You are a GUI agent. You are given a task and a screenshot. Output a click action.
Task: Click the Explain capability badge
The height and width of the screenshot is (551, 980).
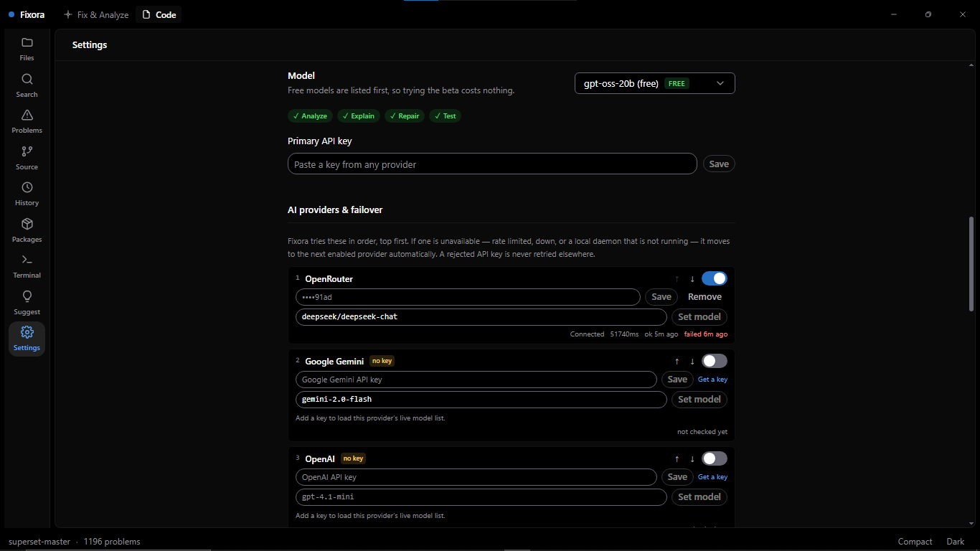pyautogui.click(x=358, y=116)
